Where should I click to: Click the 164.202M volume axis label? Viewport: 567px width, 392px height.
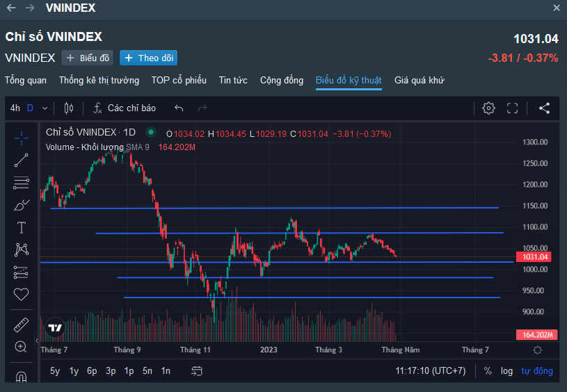tap(537, 335)
